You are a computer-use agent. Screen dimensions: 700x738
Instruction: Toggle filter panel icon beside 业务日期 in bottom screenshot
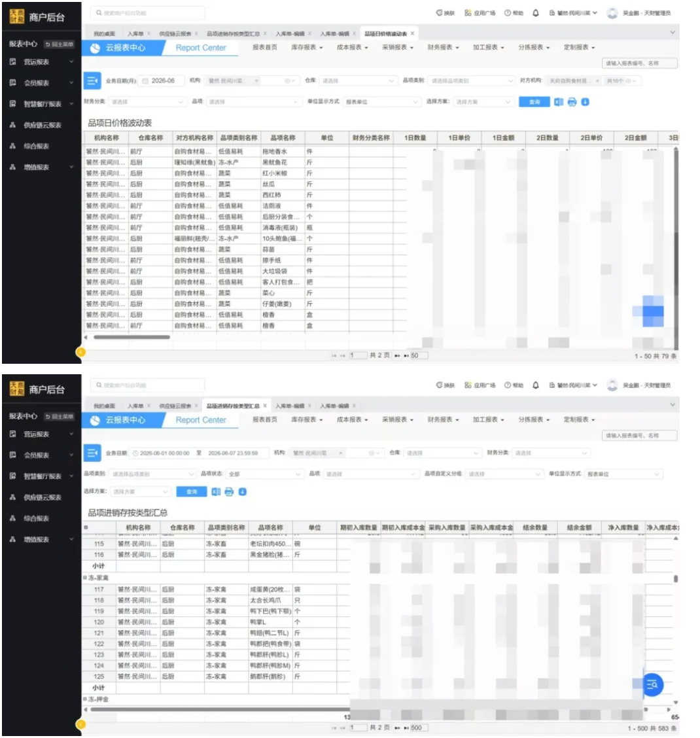(92, 453)
